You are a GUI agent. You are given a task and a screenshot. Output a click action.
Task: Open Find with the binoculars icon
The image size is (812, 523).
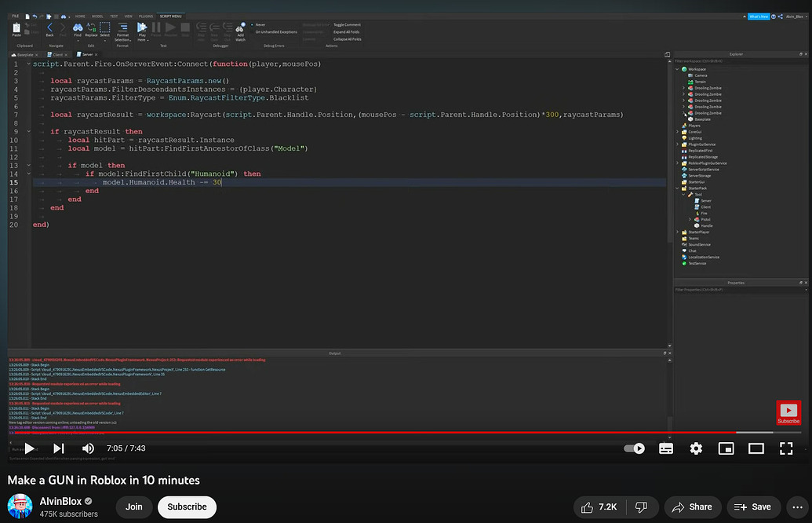pos(78,29)
